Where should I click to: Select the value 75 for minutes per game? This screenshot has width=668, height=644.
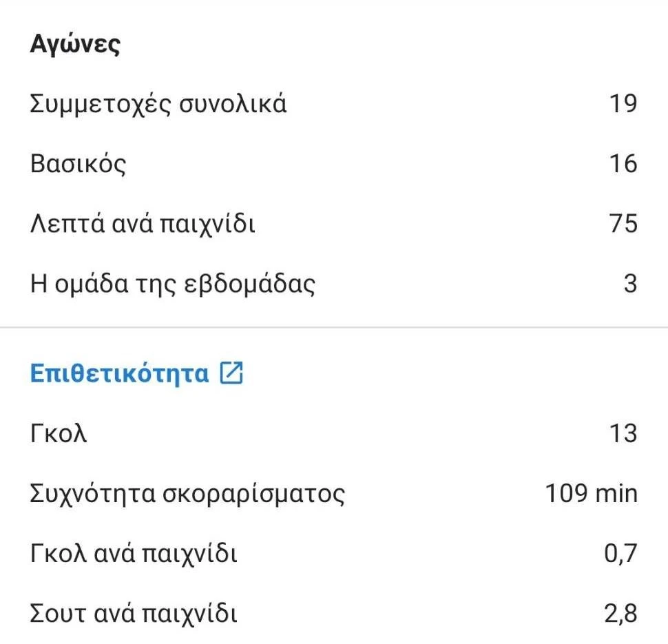[626, 223]
